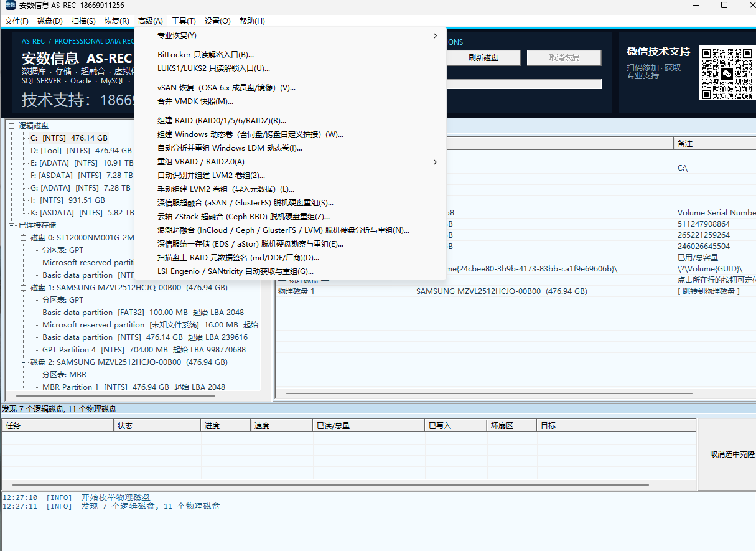Choose BitLocker 只读解密入口(B)
Viewport: 756px width, 551px height.
290,55
